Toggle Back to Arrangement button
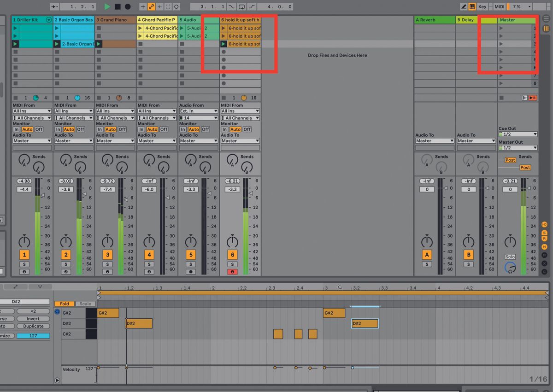This screenshot has height=392, width=553. tap(533, 98)
